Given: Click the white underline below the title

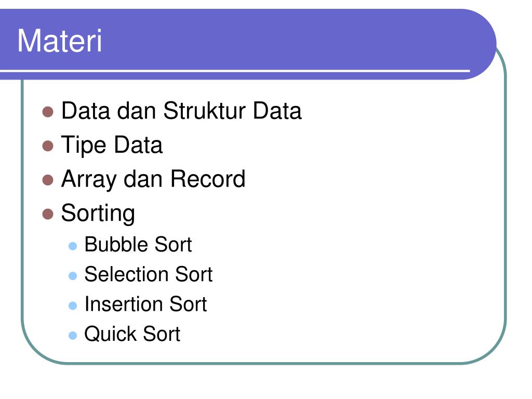Looking at the screenshot, I should tap(235, 71).
